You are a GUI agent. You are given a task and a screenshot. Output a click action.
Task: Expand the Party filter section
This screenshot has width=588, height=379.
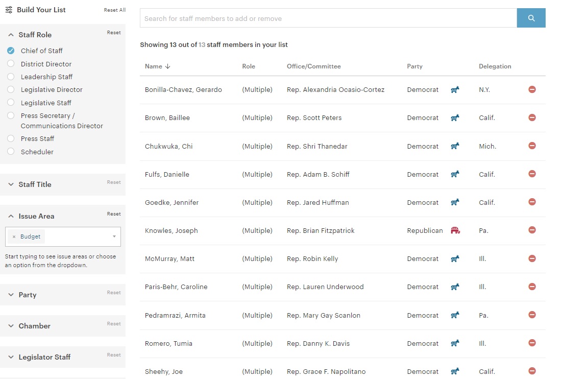(28, 295)
